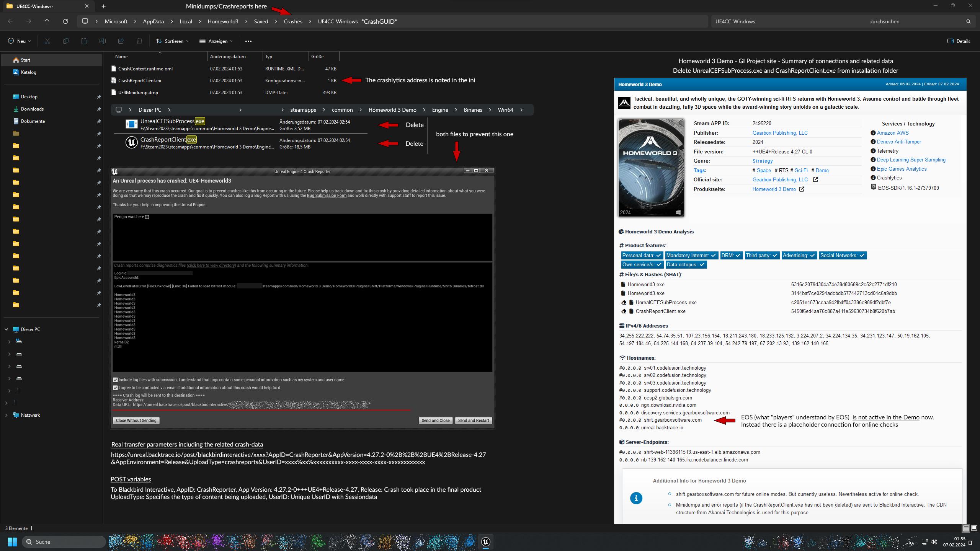Click the Delete trash icon in toolbar
Viewport: 980px width, 551px height.
pyautogui.click(x=139, y=41)
